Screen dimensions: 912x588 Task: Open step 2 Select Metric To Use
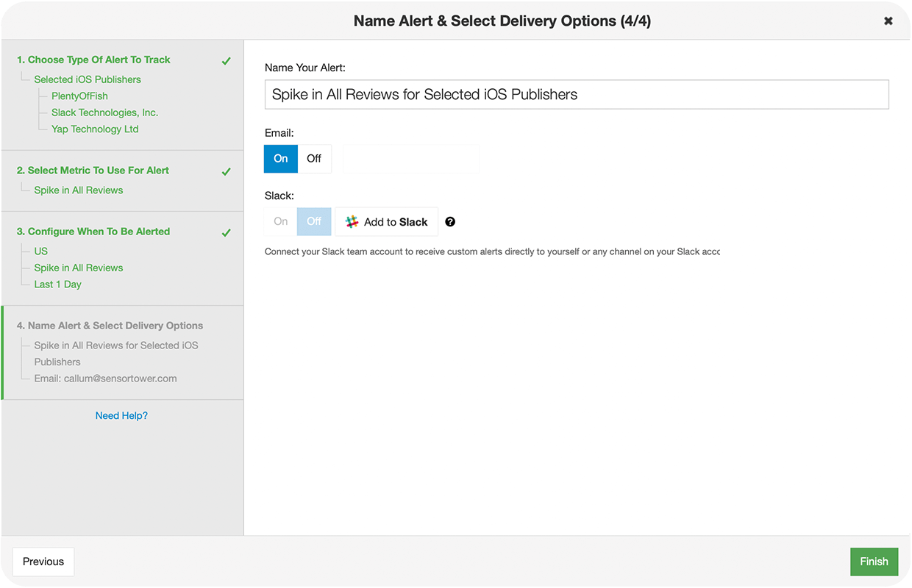click(x=93, y=171)
